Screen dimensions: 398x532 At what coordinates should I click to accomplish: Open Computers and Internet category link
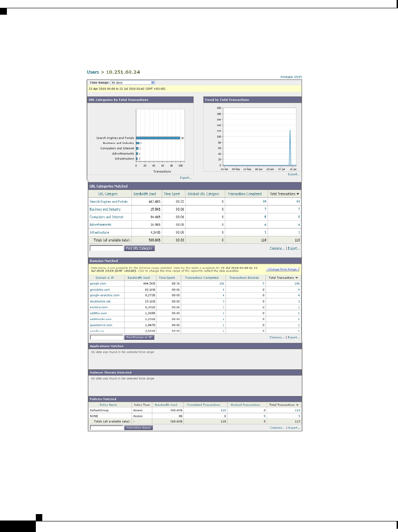(x=107, y=217)
